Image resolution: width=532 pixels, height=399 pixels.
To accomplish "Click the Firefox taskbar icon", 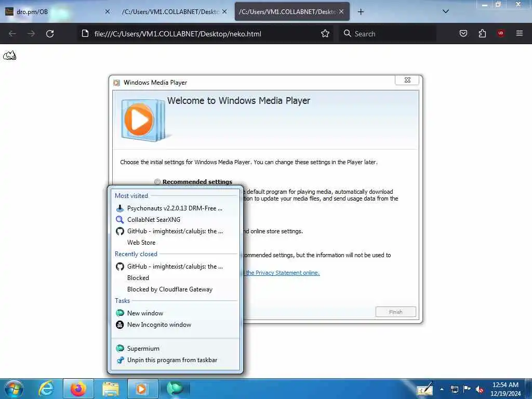I will click(78, 389).
